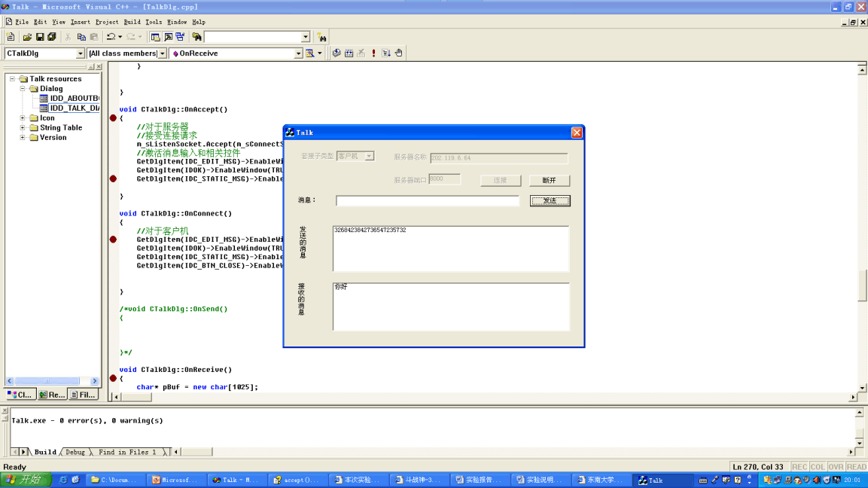The height and width of the screenshot is (488, 868).
Task: Open the CTalkDlg class dropdown
Action: (80, 53)
